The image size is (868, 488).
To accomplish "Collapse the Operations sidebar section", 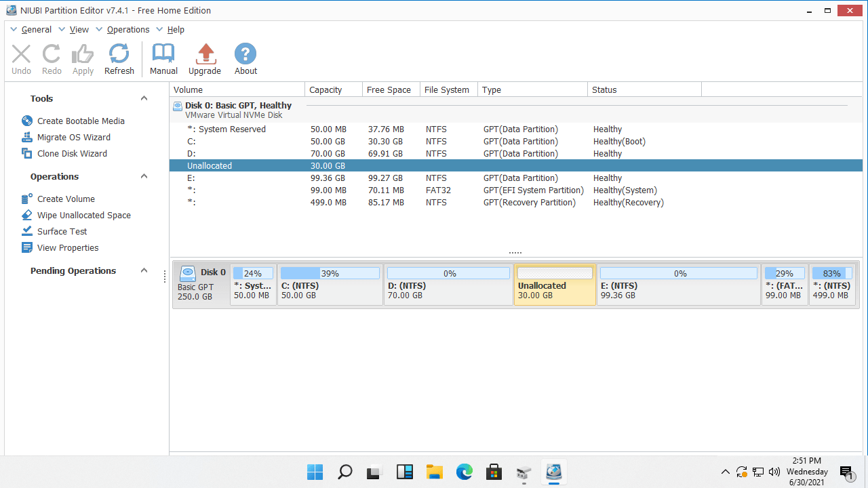I will (144, 176).
